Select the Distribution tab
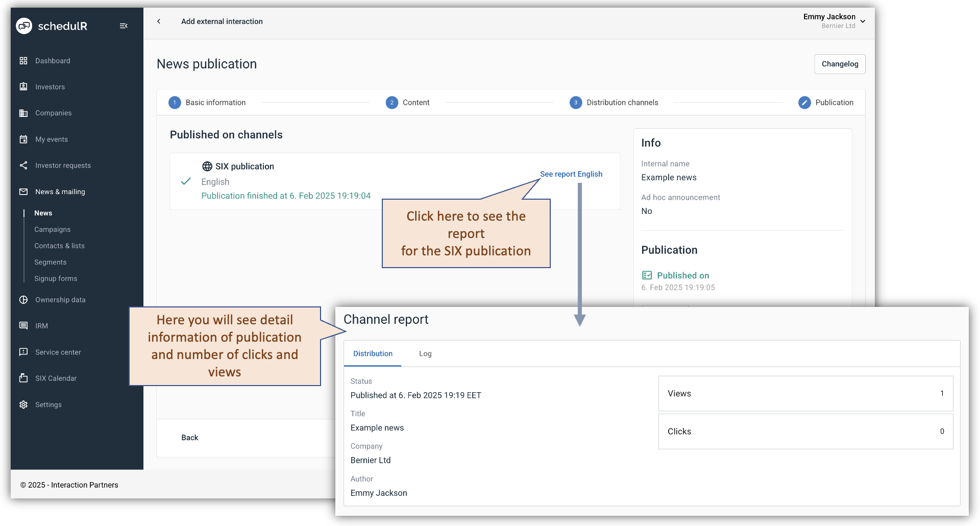The image size is (980, 526). point(373,353)
